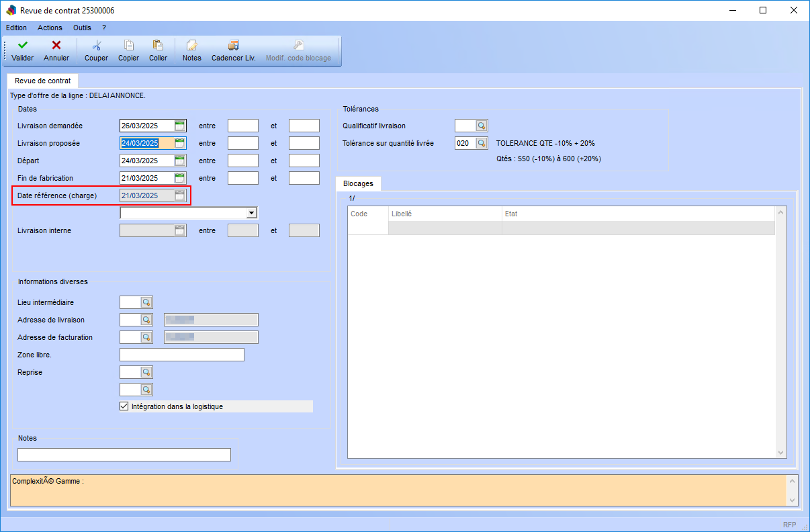
Task: Open lookup for Qualificatif livraison
Action: 481,126
